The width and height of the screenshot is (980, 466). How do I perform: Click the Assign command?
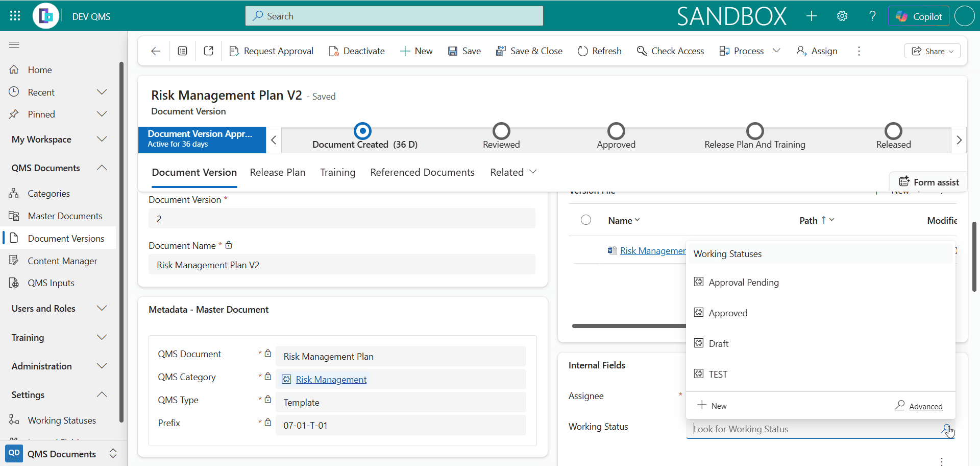tap(817, 51)
